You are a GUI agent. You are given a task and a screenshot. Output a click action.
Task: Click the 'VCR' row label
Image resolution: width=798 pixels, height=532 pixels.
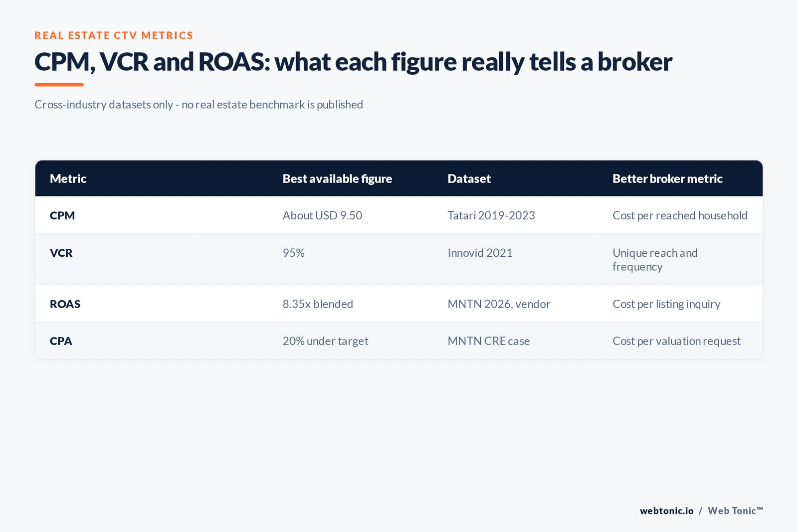click(x=61, y=253)
